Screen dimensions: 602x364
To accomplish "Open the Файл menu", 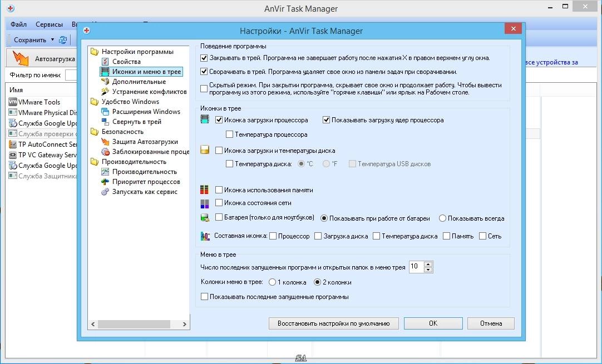I will pos(18,24).
